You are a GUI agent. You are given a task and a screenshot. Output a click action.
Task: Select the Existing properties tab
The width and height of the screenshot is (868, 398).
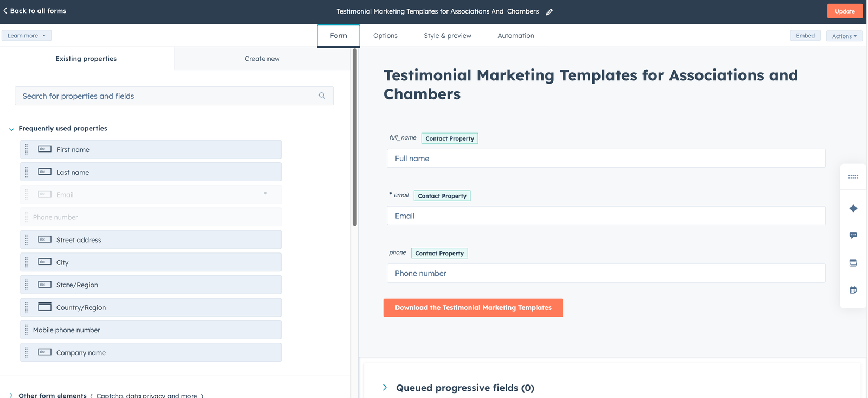click(x=86, y=59)
